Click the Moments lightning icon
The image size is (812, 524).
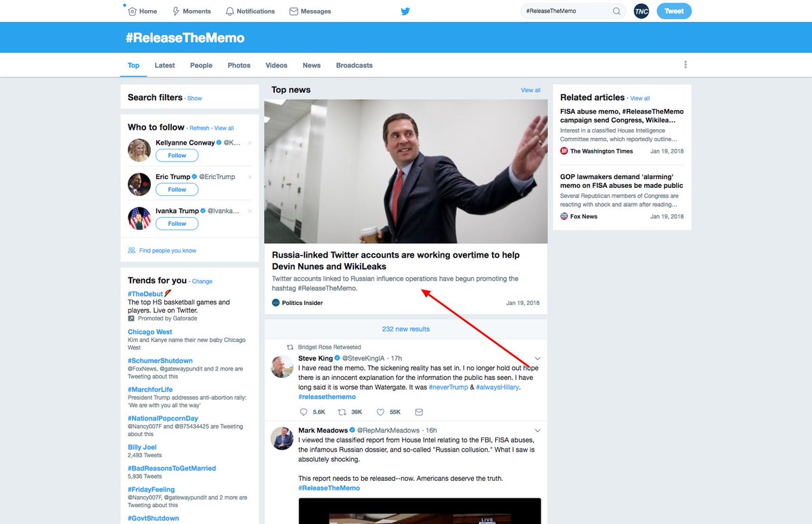176,11
